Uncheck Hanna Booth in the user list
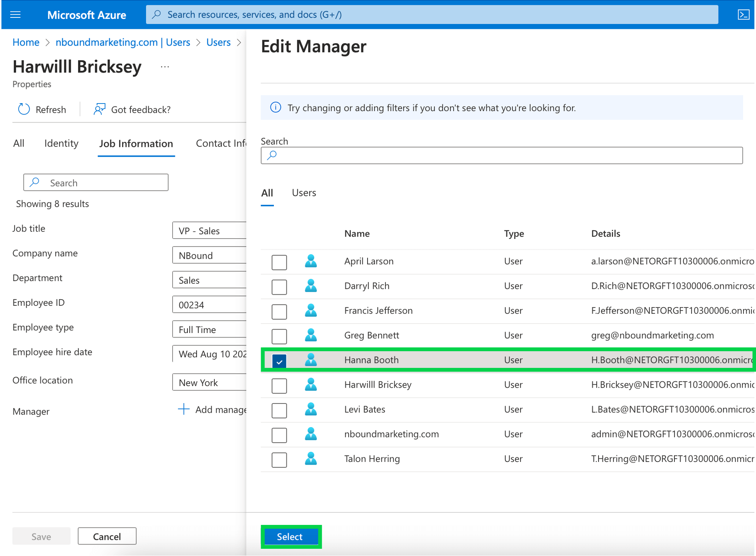Viewport: 756px width, 556px height. tap(279, 361)
